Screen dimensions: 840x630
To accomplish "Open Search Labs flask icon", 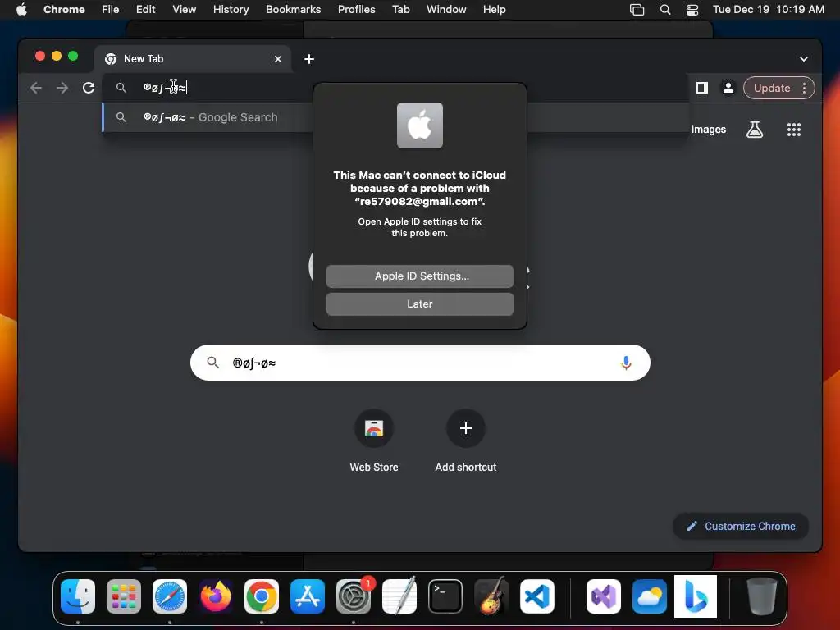I will (755, 129).
